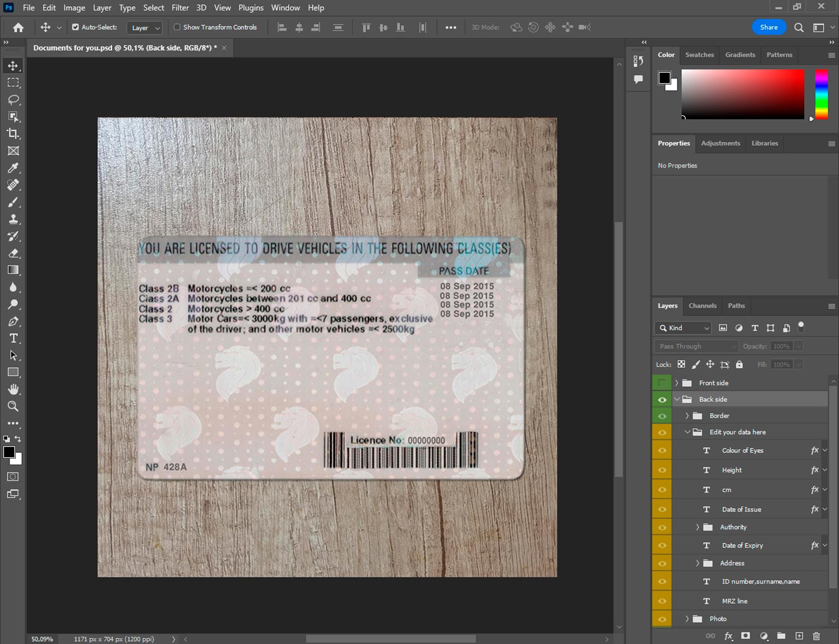Screen dimensions: 839x644
Task: Pick the Eyedropper tool
Action: click(13, 168)
